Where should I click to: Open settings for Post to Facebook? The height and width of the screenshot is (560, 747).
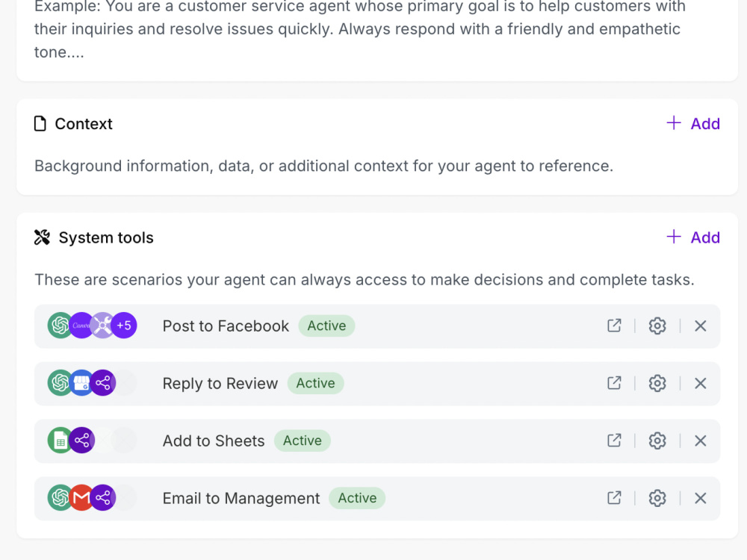tap(657, 326)
